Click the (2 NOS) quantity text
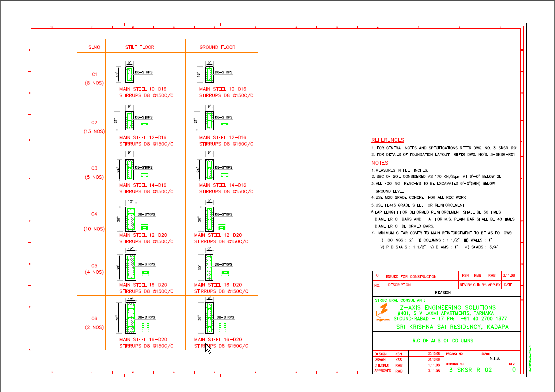The width and height of the screenshot is (555, 392). click(x=94, y=327)
